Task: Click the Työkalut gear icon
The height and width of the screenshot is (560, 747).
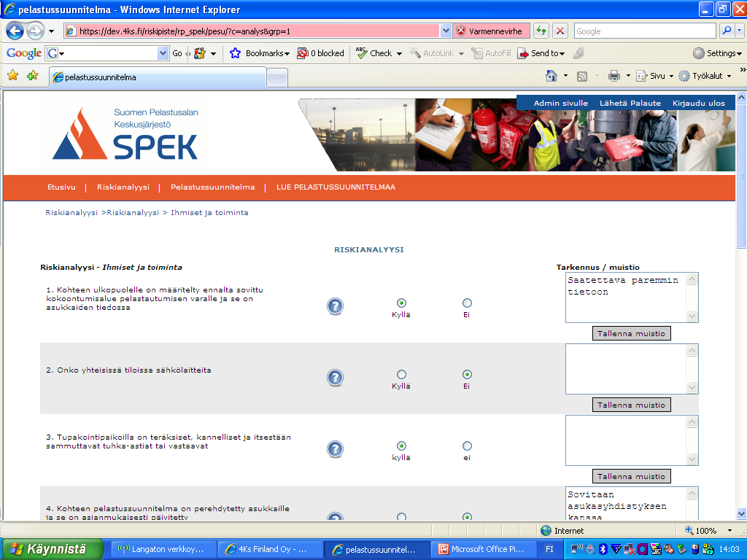Action: pos(684,76)
